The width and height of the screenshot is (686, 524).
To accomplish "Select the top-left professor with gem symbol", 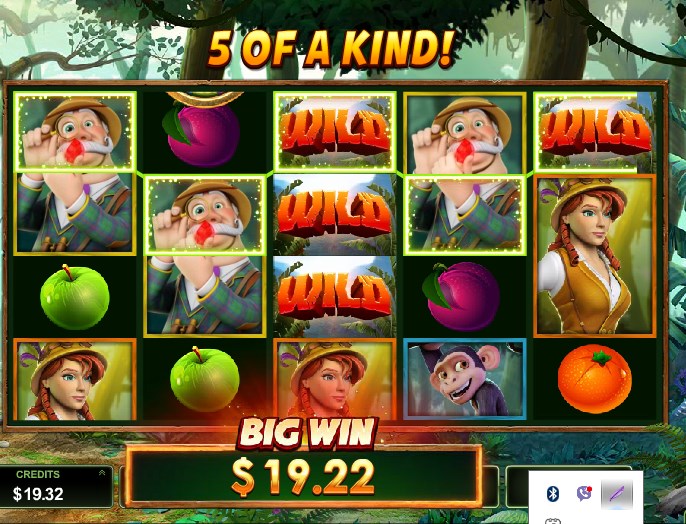I will [x=75, y=130].
